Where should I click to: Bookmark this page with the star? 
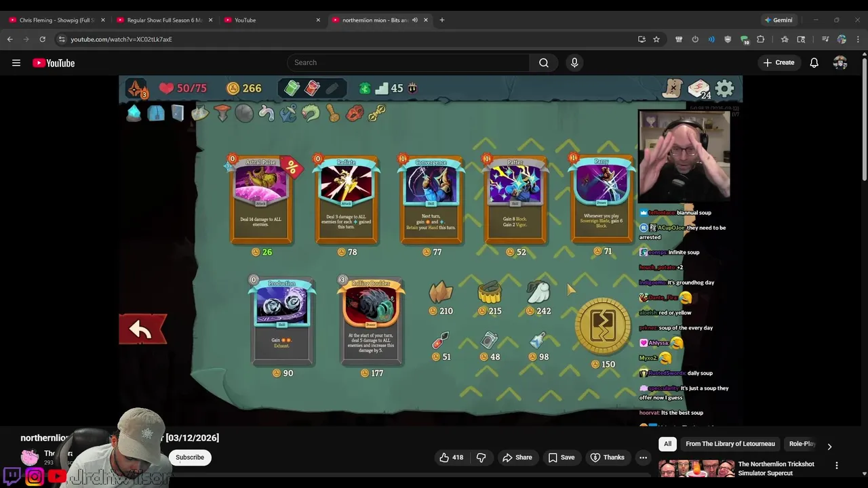click(x=656, y=39)
